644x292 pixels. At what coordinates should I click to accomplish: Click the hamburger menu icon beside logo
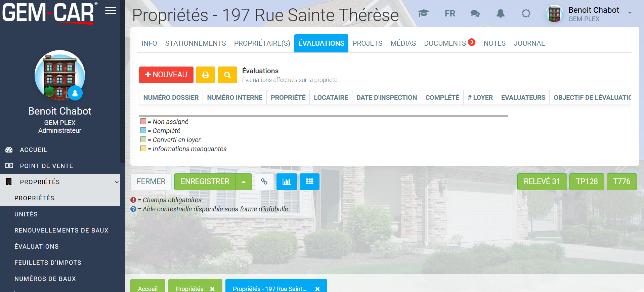111,10
